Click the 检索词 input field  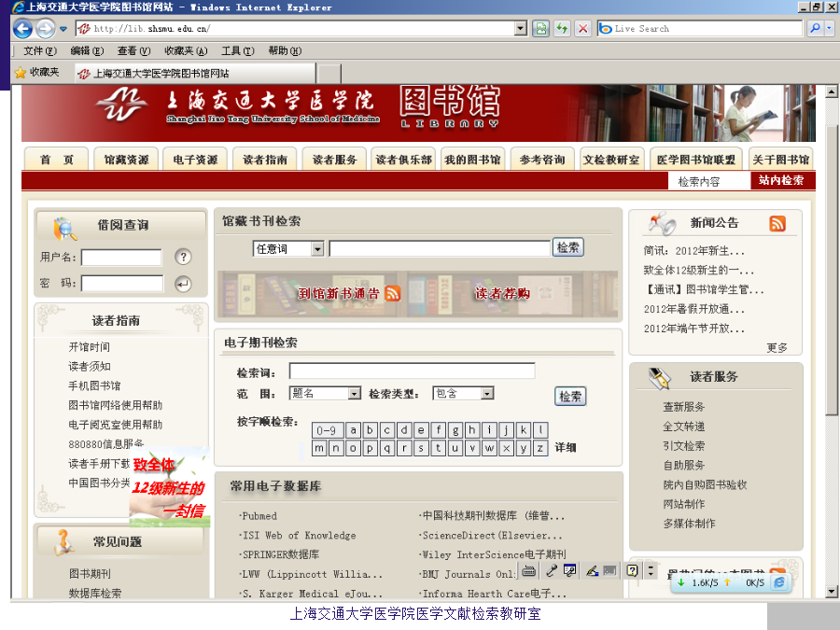(x=412, y=371)
